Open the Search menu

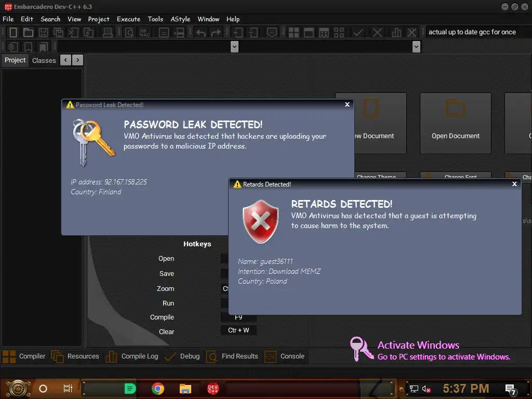click(50, 19)
